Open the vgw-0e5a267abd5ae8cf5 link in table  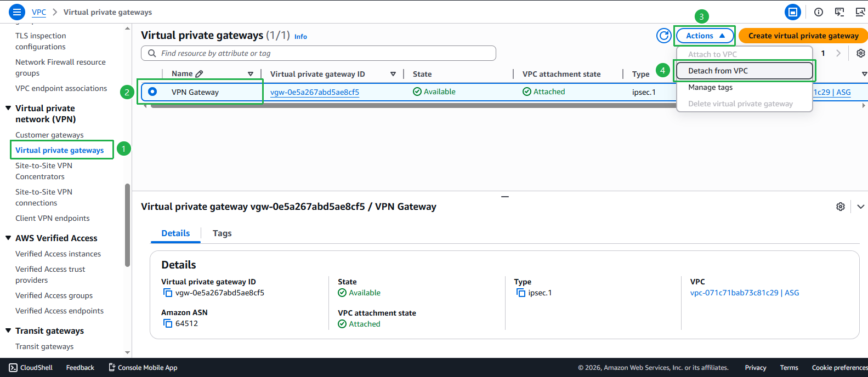click(315, 92)
